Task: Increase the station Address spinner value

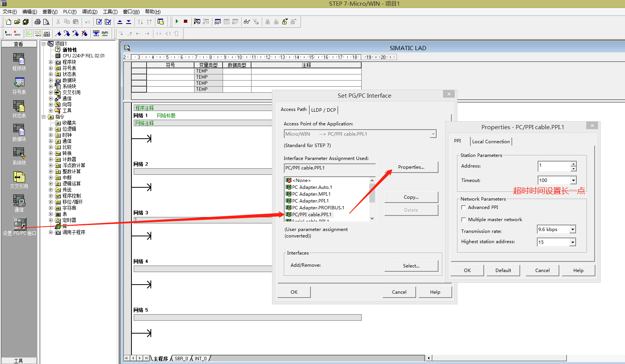Action: pos(573,164)
